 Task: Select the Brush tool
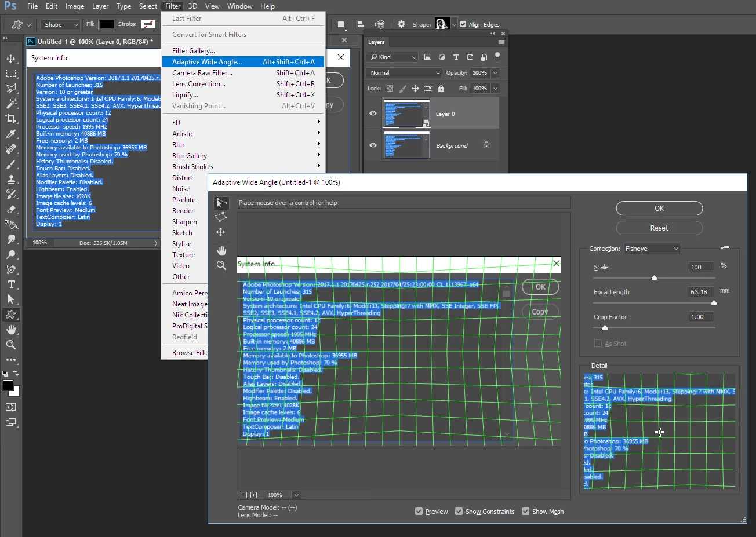(11, 164)
